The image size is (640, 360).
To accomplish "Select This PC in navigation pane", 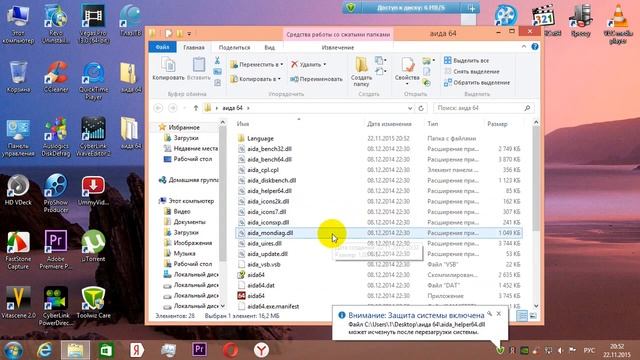I will coord(191,201).
